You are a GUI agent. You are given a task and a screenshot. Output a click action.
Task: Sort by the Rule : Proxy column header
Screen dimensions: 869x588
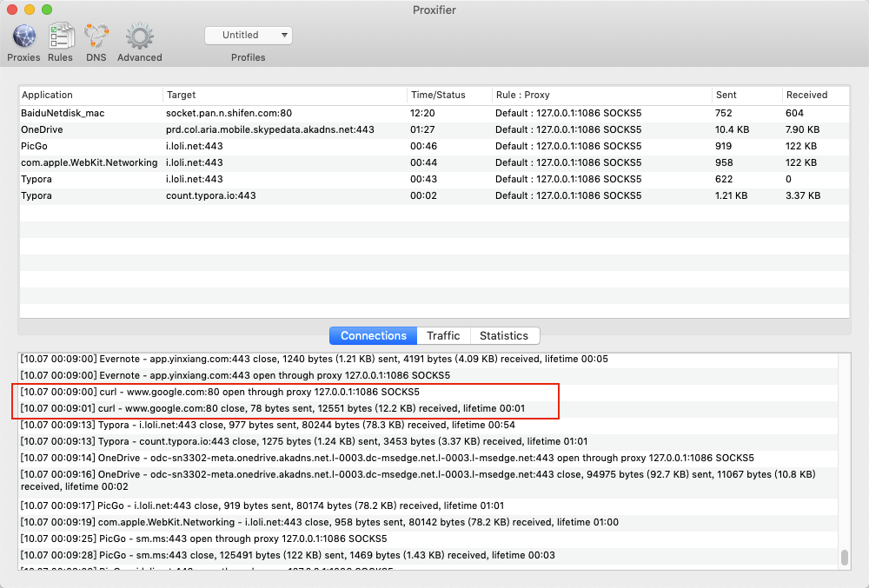602,95
